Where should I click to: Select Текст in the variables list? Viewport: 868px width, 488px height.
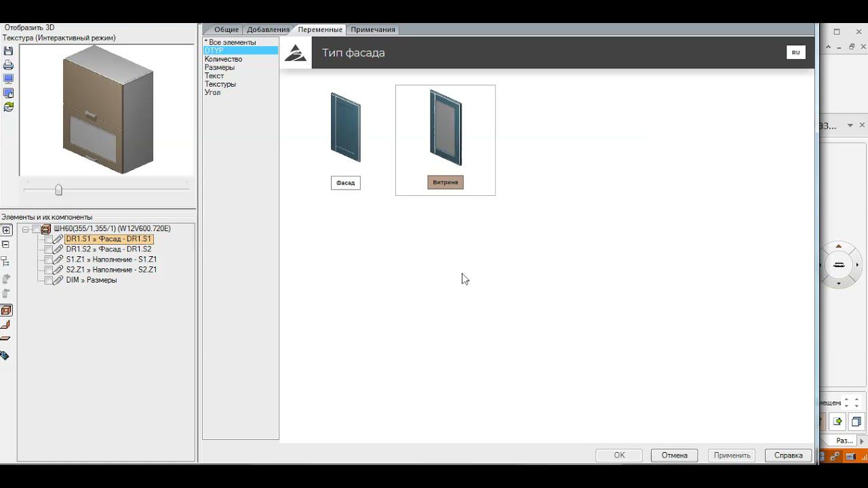tap(241, 76)
